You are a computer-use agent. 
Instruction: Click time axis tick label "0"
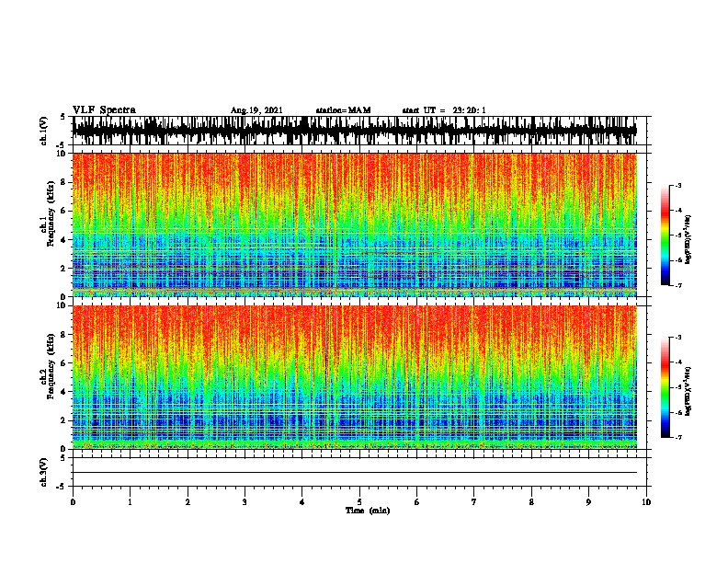click(x=73, y=502)
